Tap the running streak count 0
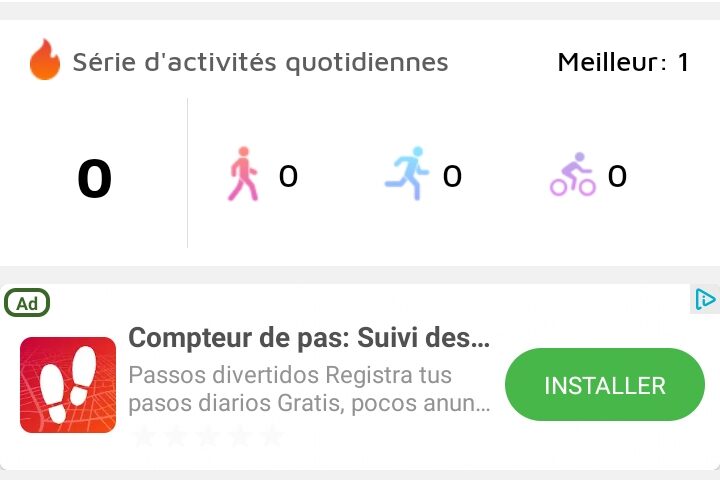The image size is (720, 480). pyautogui.click(x=452, y=176)
